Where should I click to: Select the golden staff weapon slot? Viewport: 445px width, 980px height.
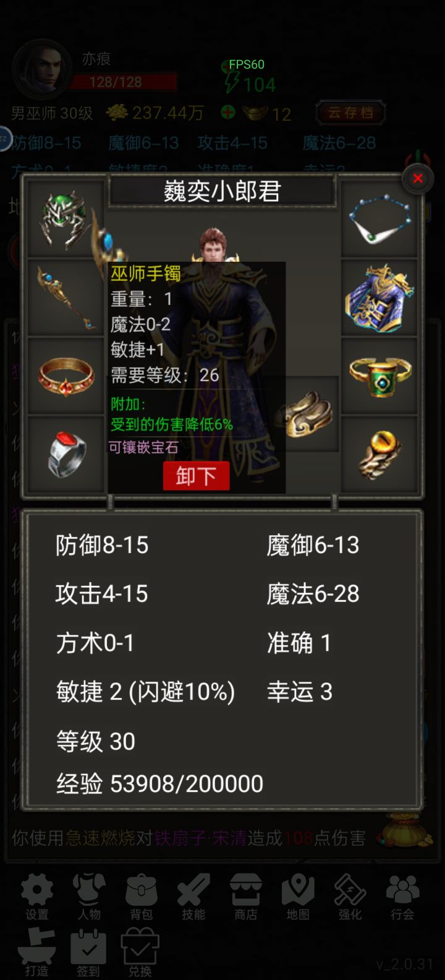[x=66, y=298]
